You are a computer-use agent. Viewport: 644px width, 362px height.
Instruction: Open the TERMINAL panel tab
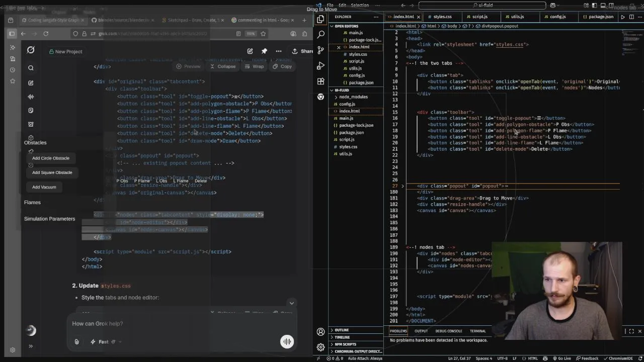coord(477,331)
